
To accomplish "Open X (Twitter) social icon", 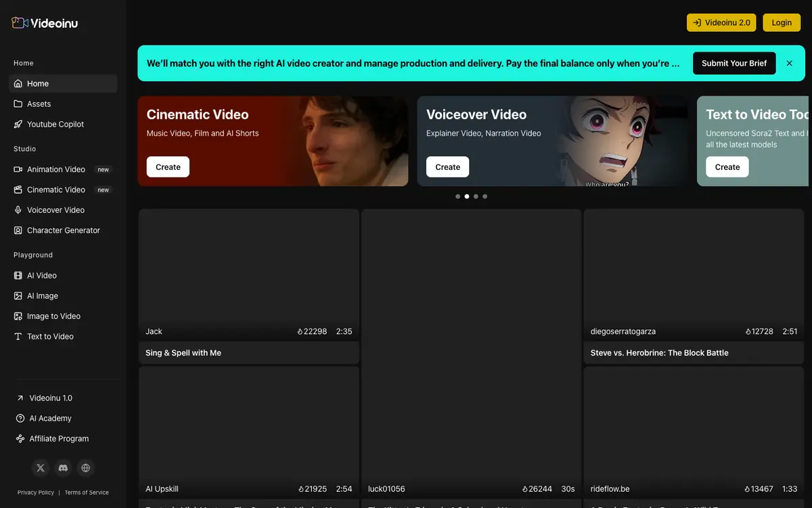I will point(41,468).
